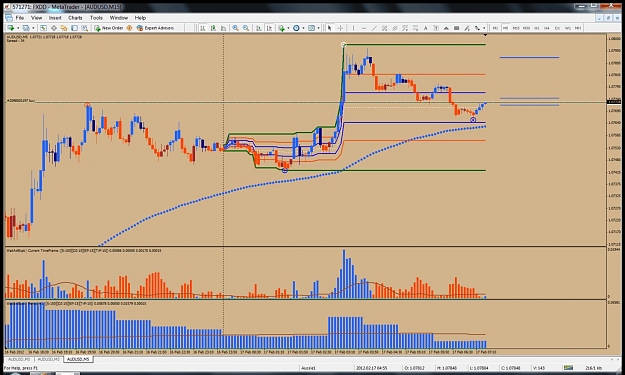Expand the Profiles dropdown arrow
The height and width of the screenshot is (375, 625).
pos(33,28)
